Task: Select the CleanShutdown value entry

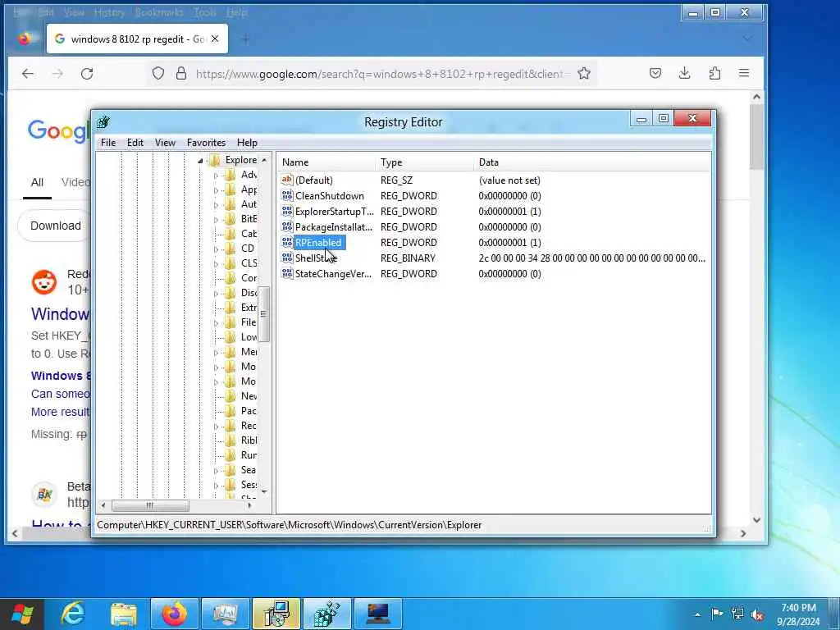Action: click(329, 196)
